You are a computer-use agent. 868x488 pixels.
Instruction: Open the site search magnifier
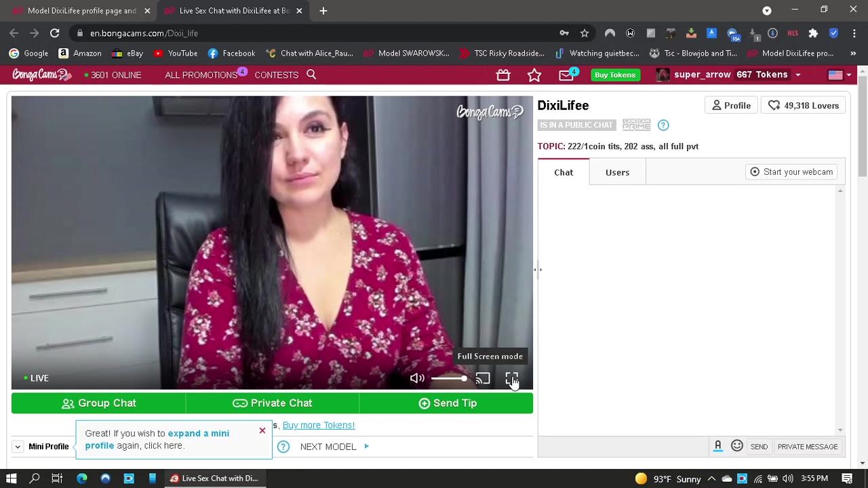pyautogui.click(x=311, y=75)
